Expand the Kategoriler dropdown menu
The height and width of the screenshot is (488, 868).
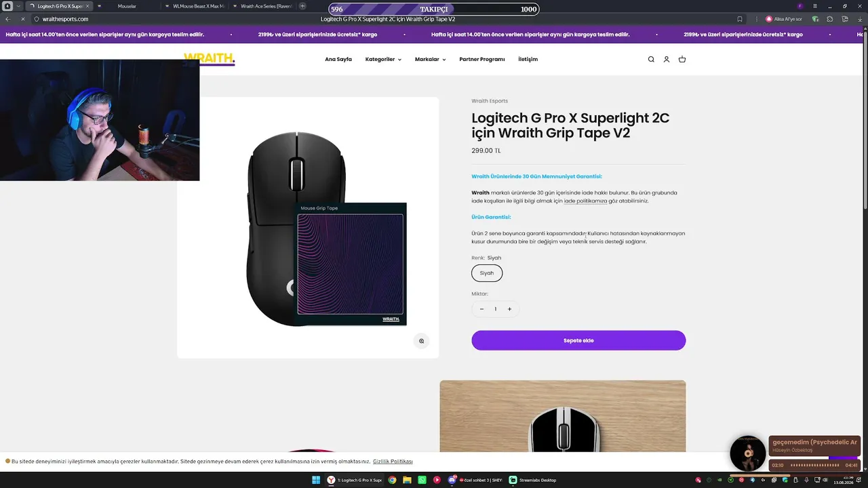coord(383,60)
